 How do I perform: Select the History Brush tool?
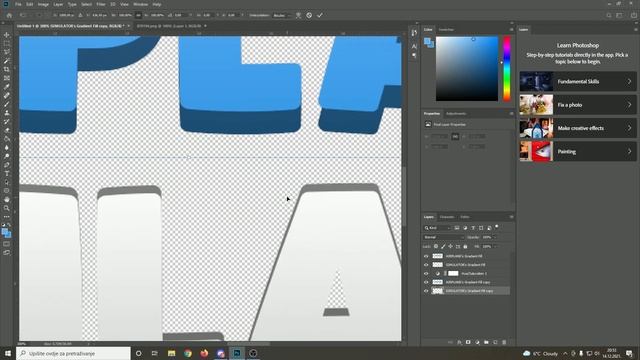7,121
